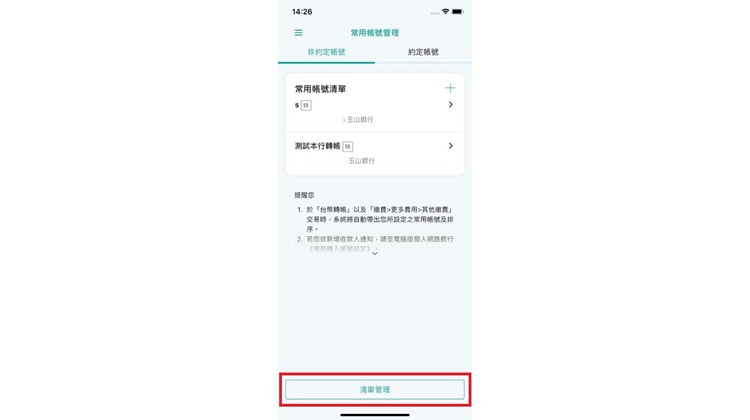Open details chevron for 測試本行轉帳
This screenshot has width=750, height=420.
click(x=451, y=145)
